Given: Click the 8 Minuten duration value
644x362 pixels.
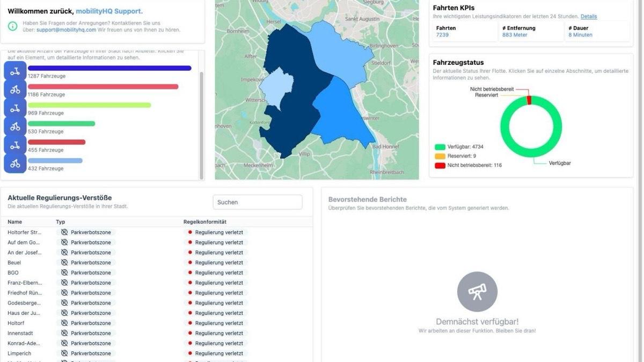Looking at the screenshot, I should 581,35.
